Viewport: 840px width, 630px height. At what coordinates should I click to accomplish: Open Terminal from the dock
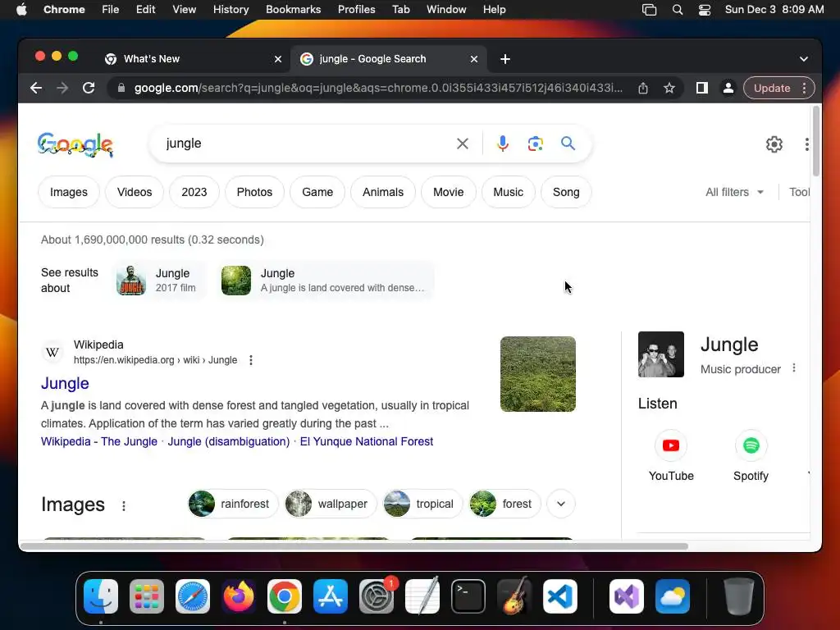[x=468, y=596]
